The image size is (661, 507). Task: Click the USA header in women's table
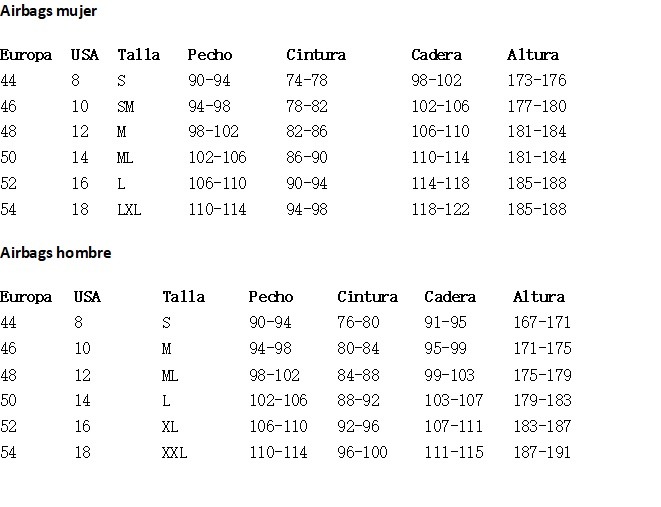click(x=85, y=55)
